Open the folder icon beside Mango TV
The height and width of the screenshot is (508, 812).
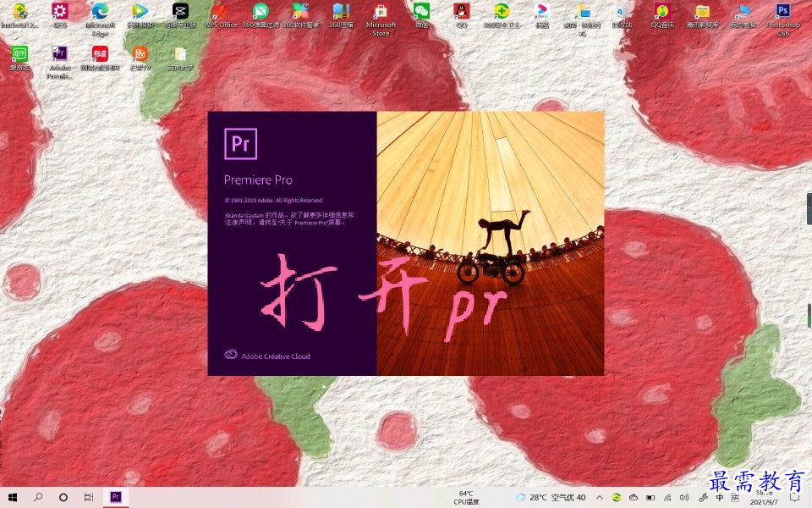pos(180,58)
